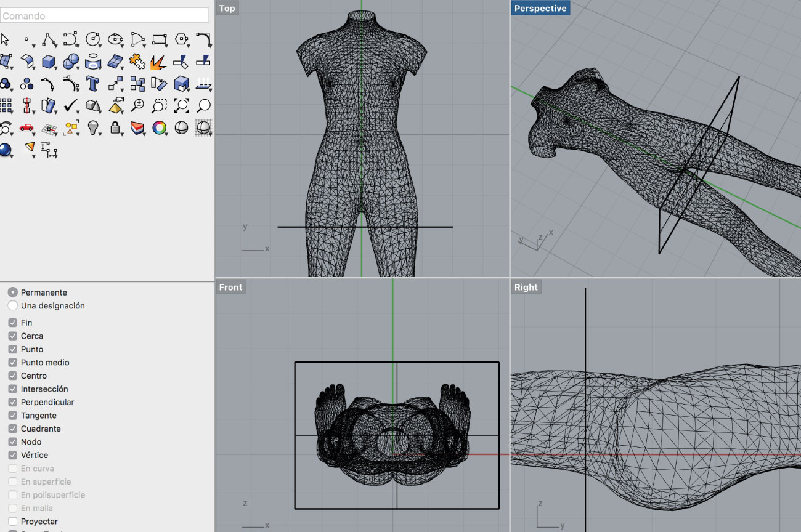Click the light bulb Hide objects icon
Screen dimensions: 801x532
point(93,127)
